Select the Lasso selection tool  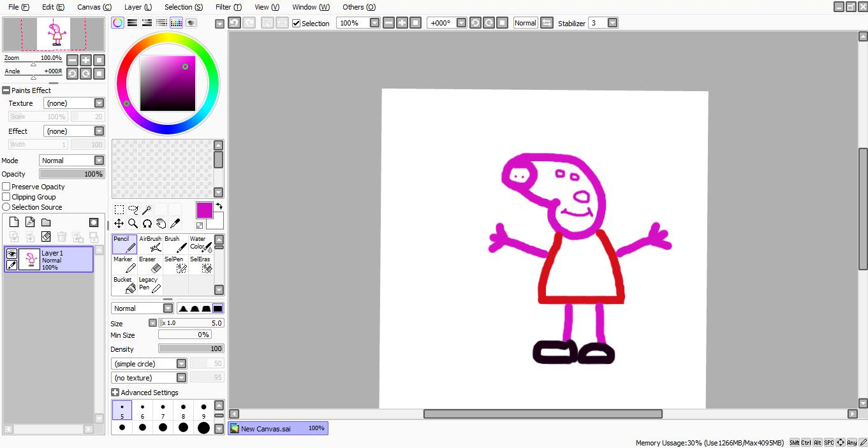[133, 210]
